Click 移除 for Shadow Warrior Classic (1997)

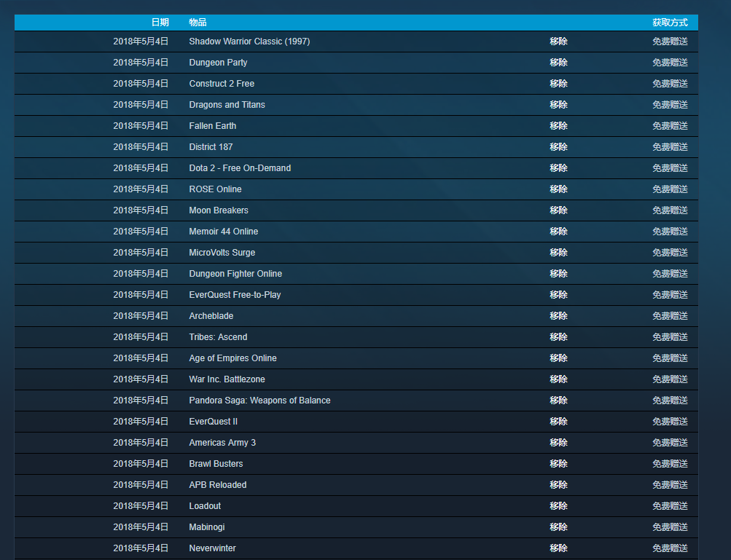(558, 42)
